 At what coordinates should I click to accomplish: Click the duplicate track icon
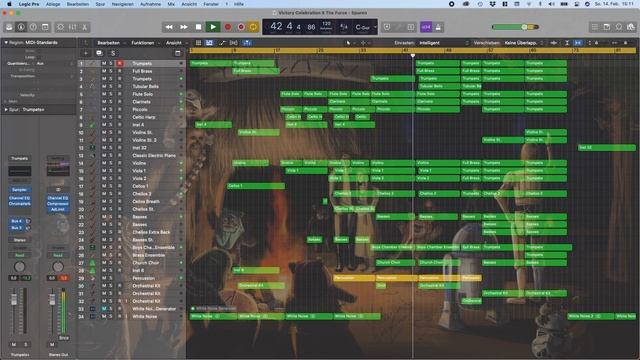[x=99, y=53]
